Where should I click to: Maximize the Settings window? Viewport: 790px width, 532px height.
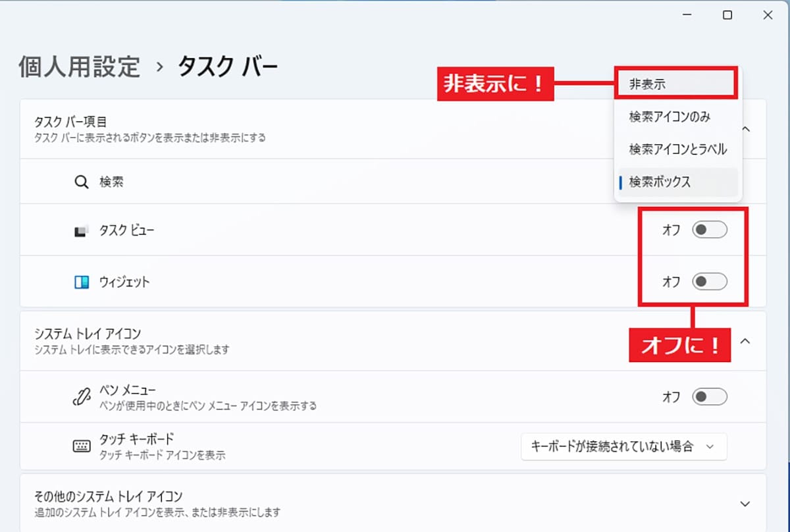tap(727, 15)
